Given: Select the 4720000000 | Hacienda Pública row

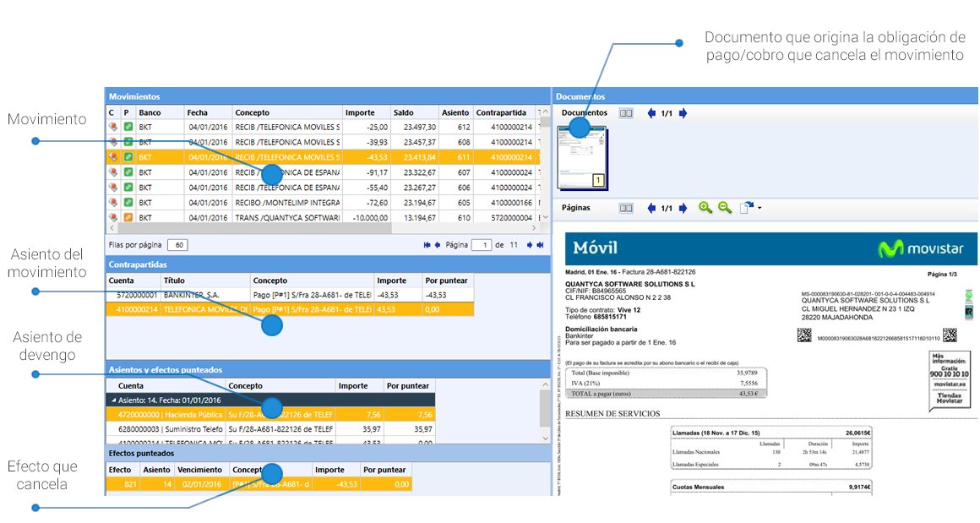Looking at the screenshot, I should pyautogui.click(x=270, y=414).
